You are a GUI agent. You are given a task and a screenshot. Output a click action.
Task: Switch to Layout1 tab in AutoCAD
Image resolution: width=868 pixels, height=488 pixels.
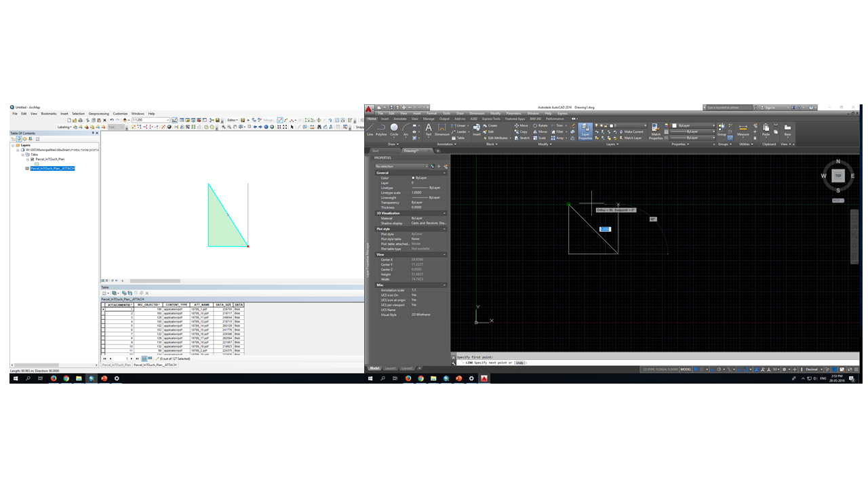391,368
